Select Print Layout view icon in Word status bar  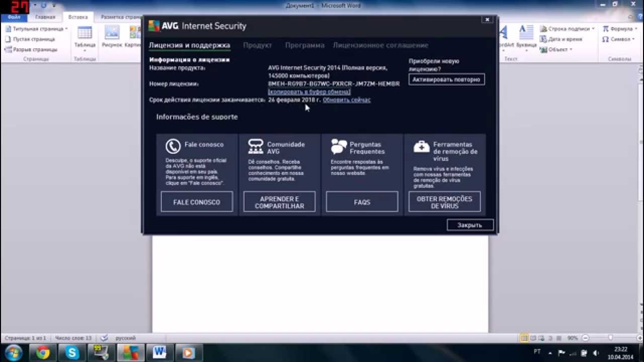point(524,338)
